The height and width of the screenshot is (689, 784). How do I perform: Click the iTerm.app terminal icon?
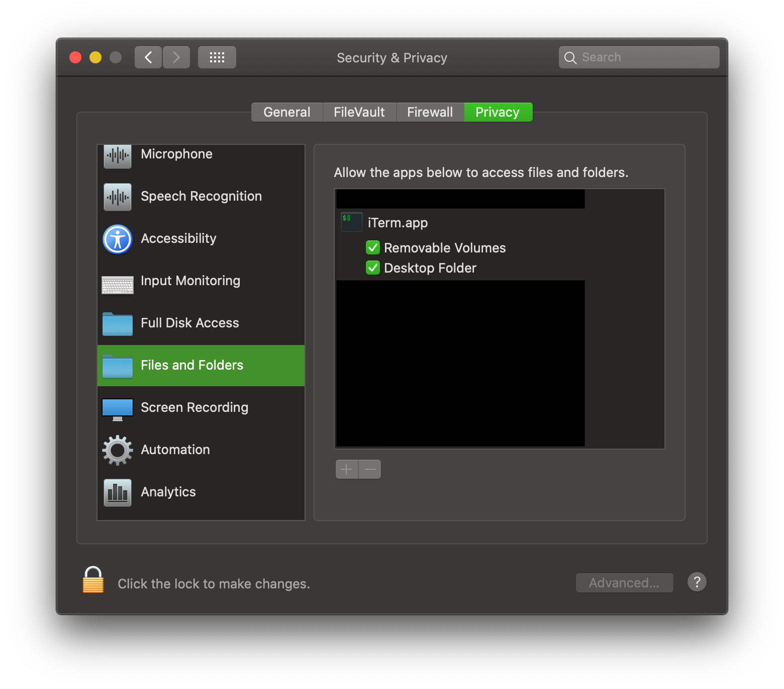(351, 222)
